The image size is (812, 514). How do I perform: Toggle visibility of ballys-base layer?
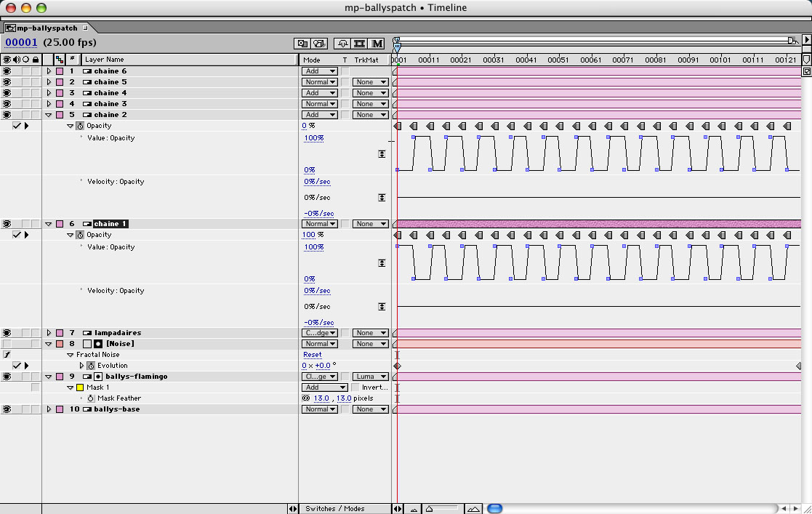[x=7, y=409]
